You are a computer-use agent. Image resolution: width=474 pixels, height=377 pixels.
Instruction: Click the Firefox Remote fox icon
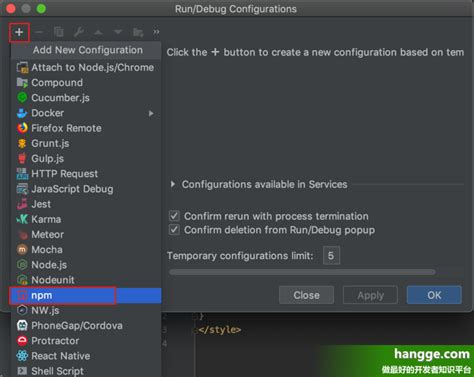22,128
